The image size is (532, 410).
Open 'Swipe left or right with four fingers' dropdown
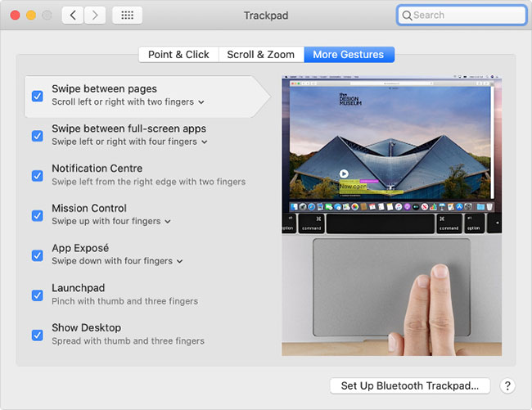129,142
